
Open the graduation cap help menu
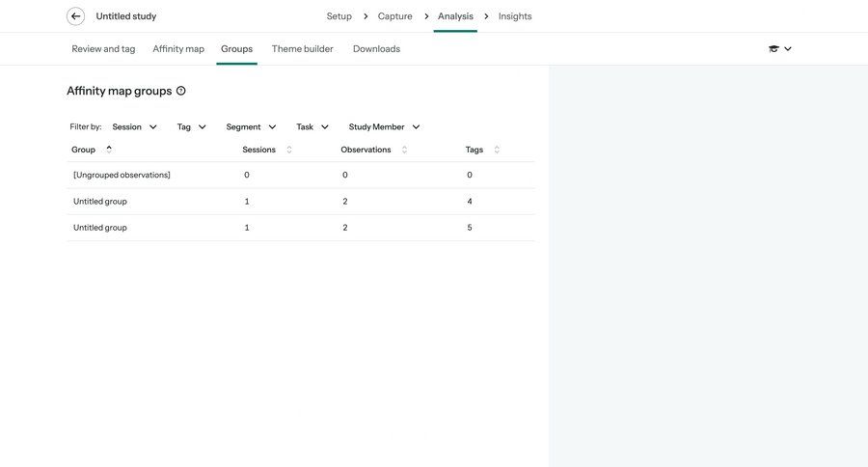pyautogui.click(x=779, y=49)
